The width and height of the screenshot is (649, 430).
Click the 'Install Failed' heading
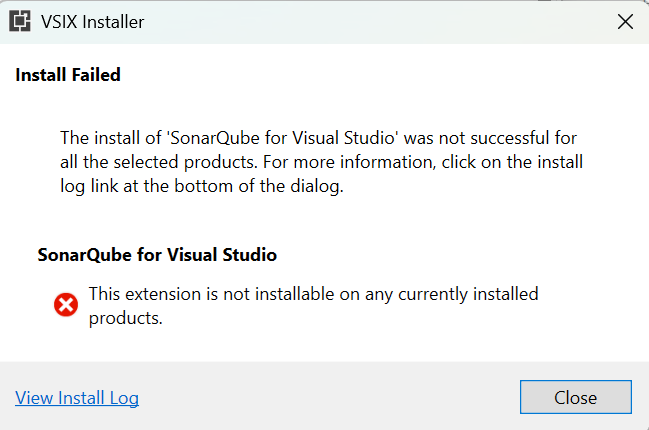point(68,75)
